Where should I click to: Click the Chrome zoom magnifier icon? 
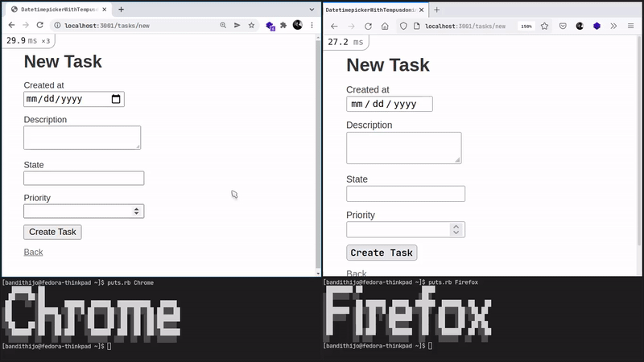pos(223,26)
